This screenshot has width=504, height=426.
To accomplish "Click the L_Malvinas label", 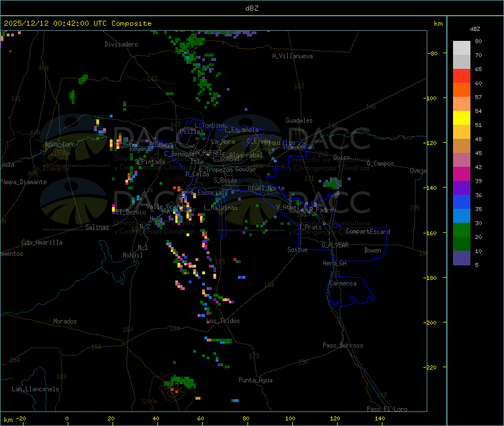I will [x=221, y=208].
